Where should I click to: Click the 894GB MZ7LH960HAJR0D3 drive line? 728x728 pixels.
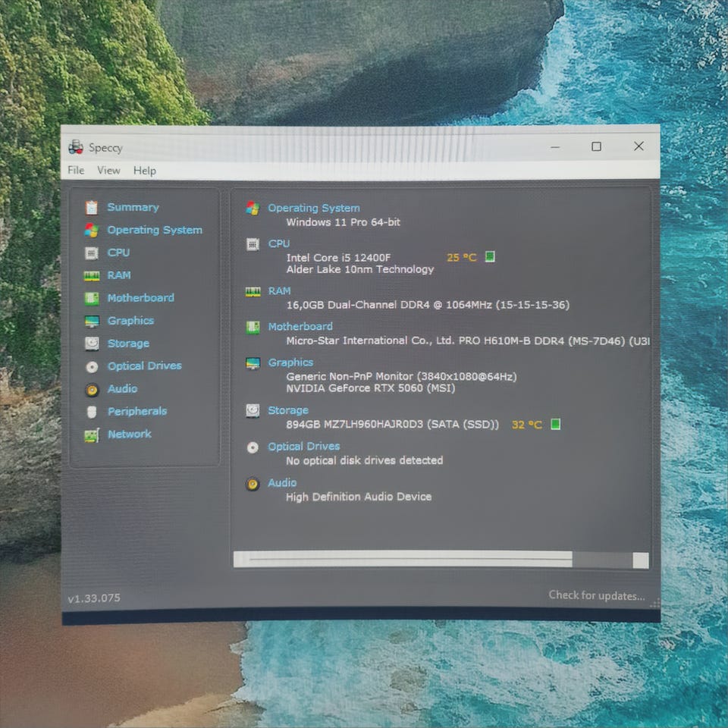click(x=392, y=425)
